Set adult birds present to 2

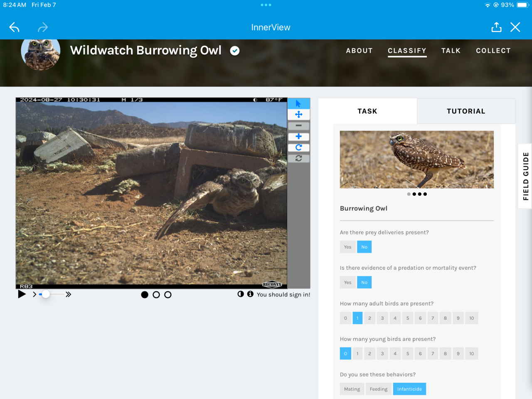tap(369, 318)
